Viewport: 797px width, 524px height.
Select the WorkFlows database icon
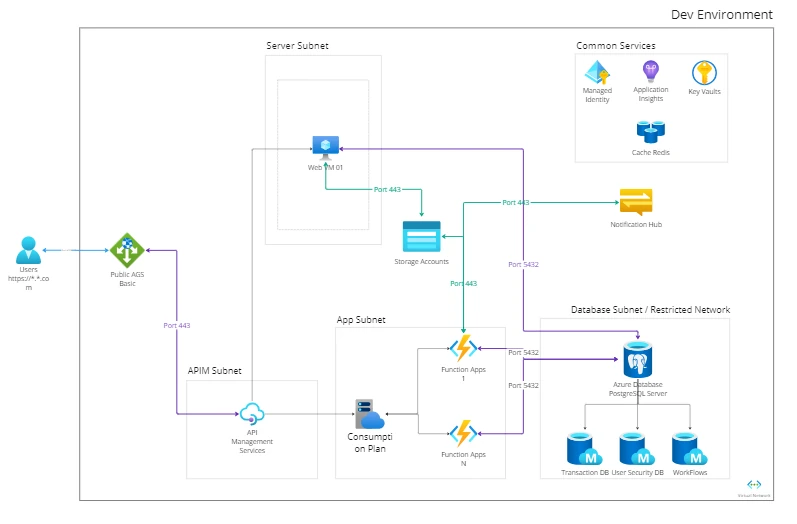[690, 449]
